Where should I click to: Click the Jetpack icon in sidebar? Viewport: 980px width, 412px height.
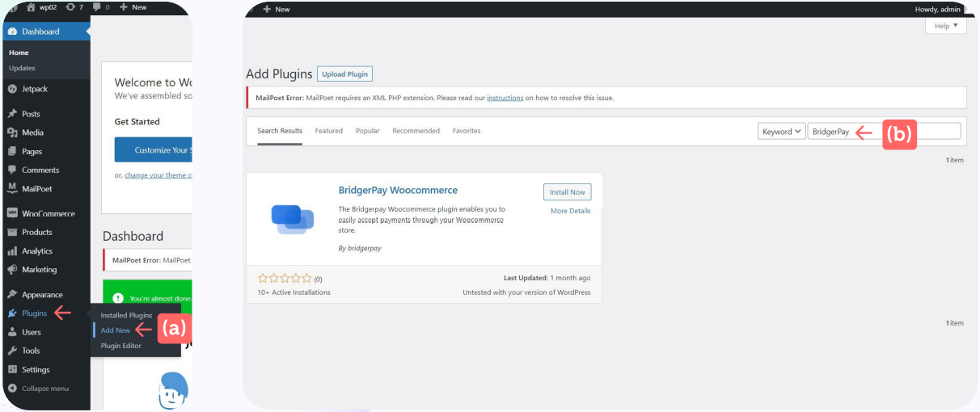click(12, 89)
